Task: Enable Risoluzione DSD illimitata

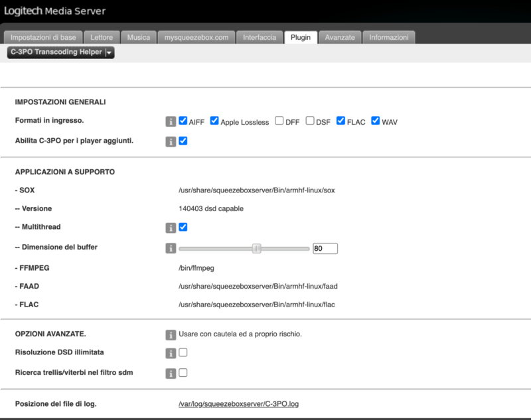Action: tap(183, 352)
